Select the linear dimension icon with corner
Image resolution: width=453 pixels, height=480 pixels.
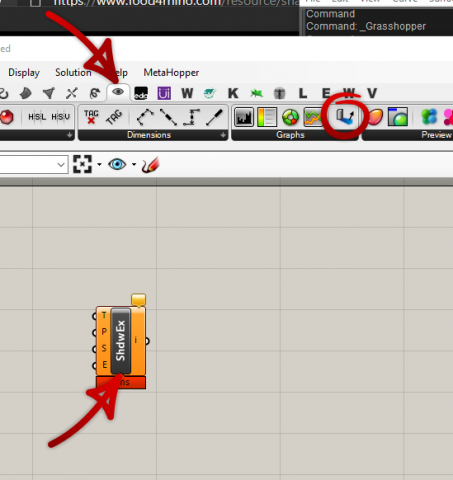tap(191, 117)
